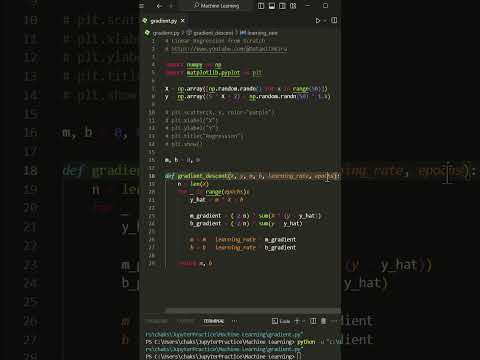Open the panel tab just left of TERMINAL
Viewport: 480px width, 360px height.
185,321
